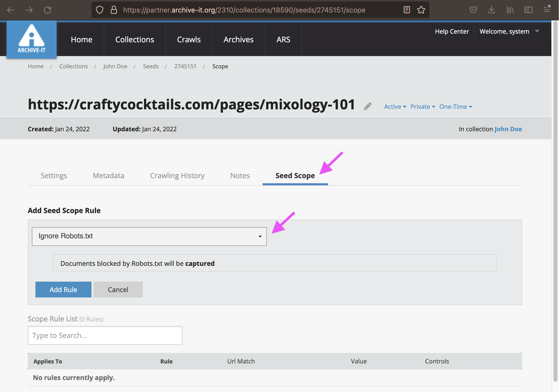Viewport: 559px width, 392px height.
Task: Toggle the browser sidebar icon
Action: [528, 10]
